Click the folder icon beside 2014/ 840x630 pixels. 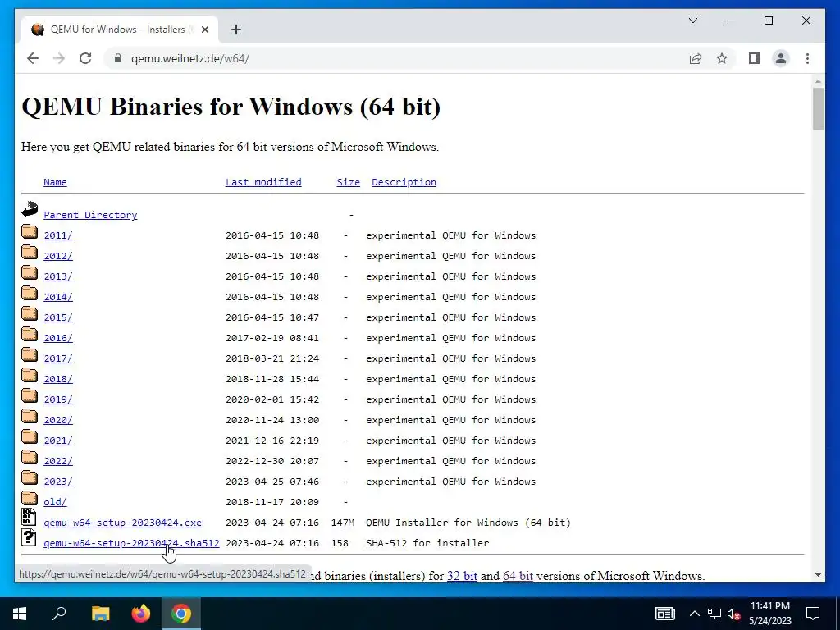[30, 293]
